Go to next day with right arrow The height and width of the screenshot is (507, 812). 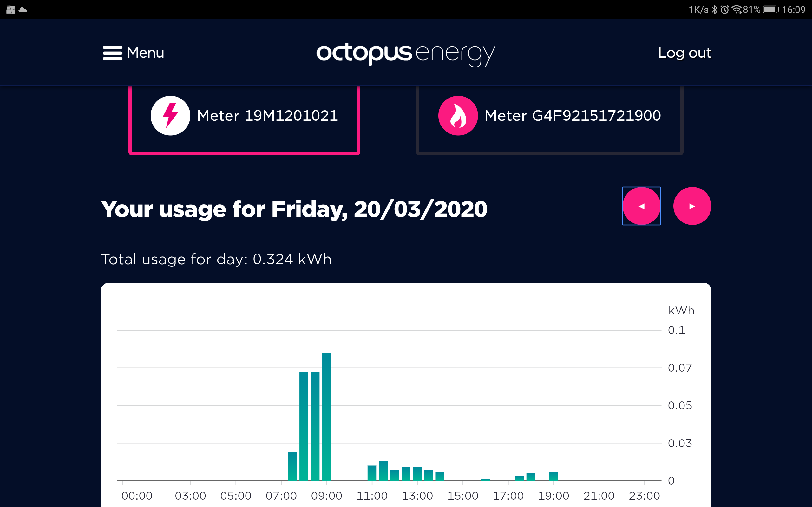(692, 206)
